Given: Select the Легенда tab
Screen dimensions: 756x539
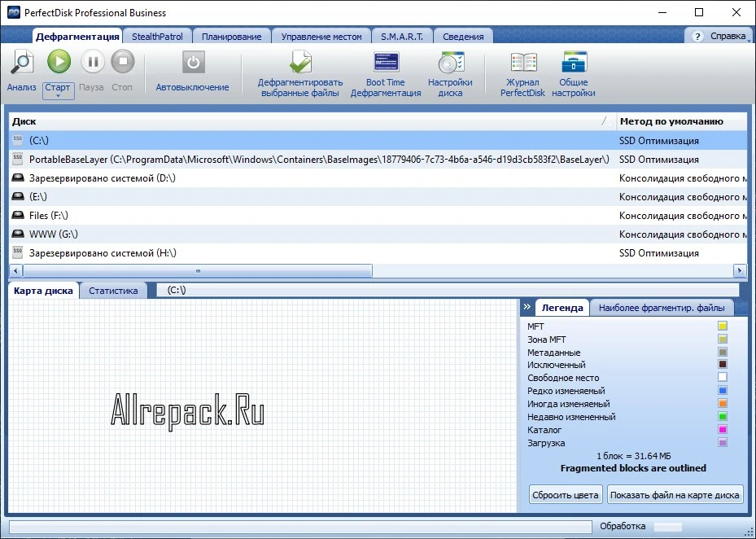Looking at the screenshot, I should click(x=562, y=308).
